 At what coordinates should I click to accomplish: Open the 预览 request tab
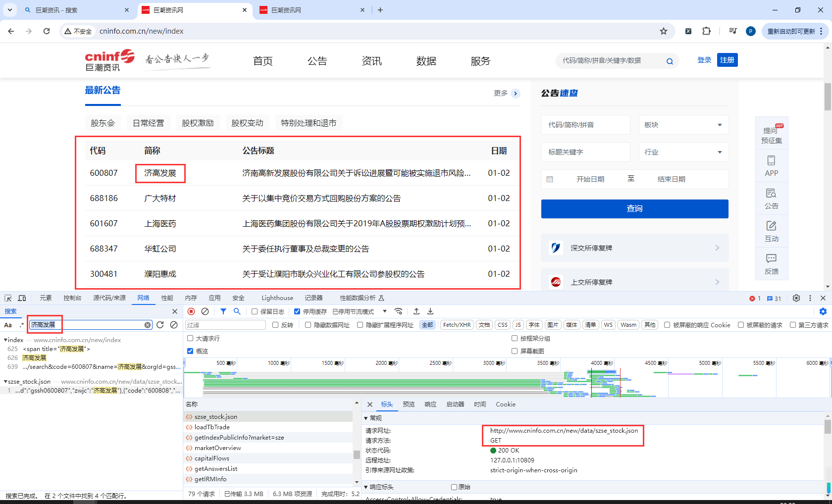pyautogui.click(x=409, y=404)
